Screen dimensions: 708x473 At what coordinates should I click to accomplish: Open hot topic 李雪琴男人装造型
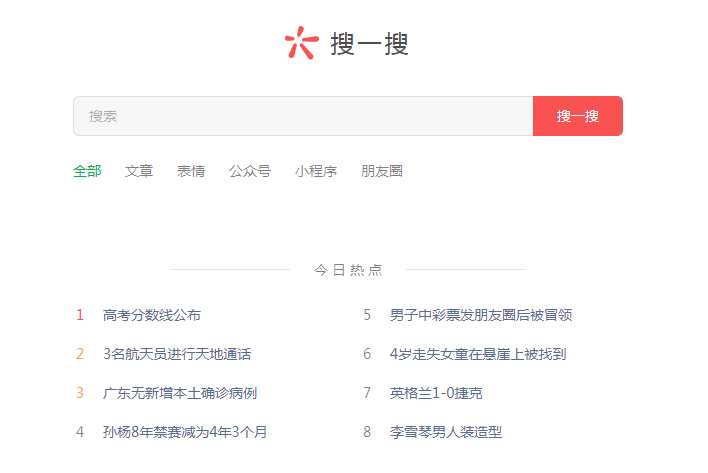coord(446,432)
